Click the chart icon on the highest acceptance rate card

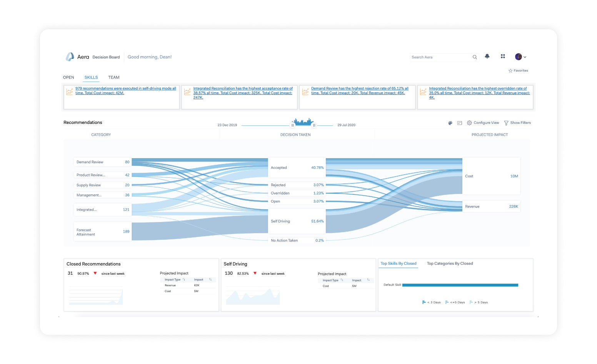tap(187, 92)
